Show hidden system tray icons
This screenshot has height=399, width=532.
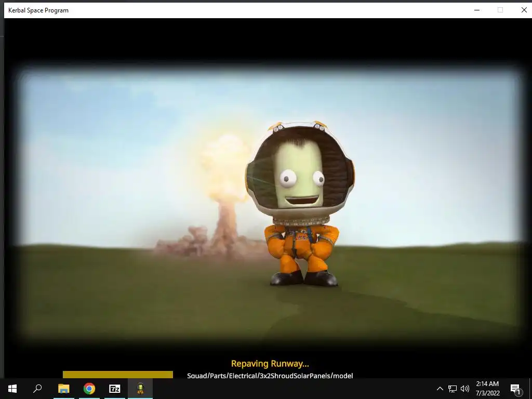click(x=440, y=389)
